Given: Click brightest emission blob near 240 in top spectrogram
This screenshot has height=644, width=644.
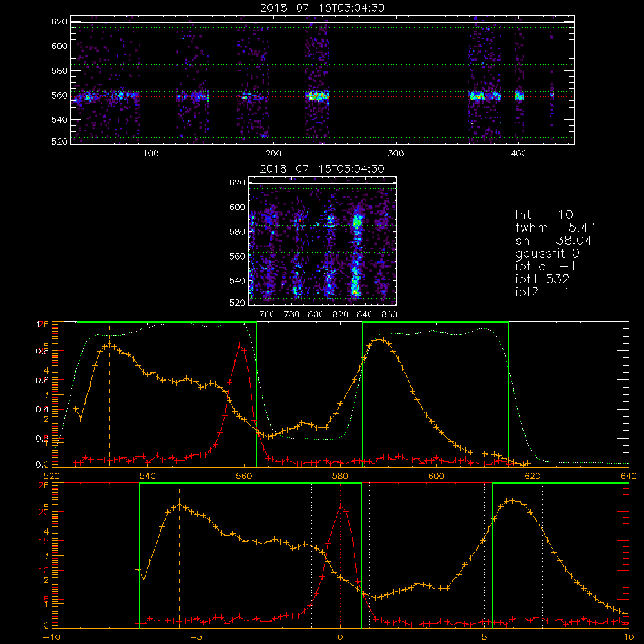Looking at the screenshot, I should point(317,97).
